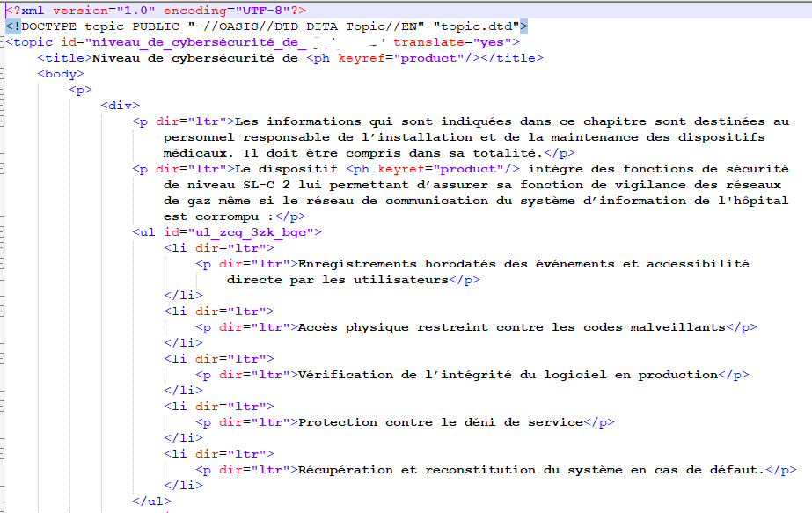
Task: Collapse the DOCTYPE declaration fold marker
Action: (x=4, y=26)
